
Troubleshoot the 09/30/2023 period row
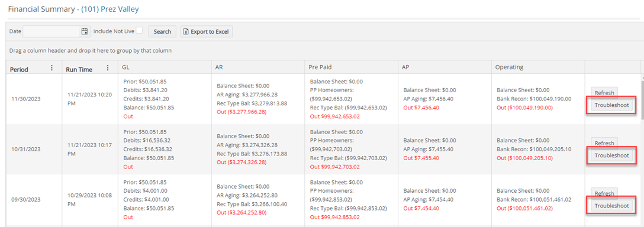pos(611,206)
